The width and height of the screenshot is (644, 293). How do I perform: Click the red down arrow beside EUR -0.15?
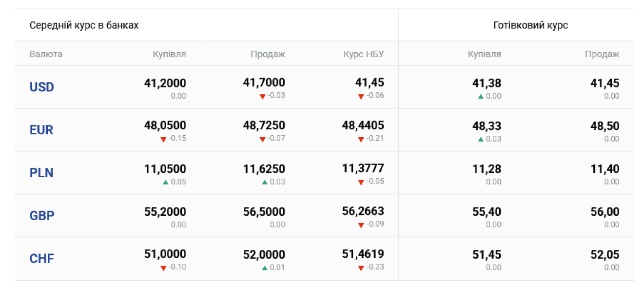163,139
